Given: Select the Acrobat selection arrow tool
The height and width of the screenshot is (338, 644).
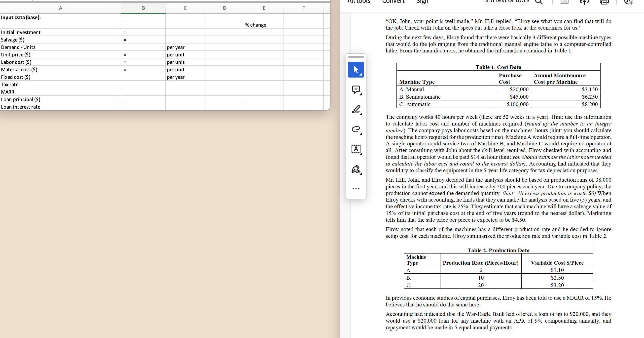Looking at the screenshot, I should (356, 70).
